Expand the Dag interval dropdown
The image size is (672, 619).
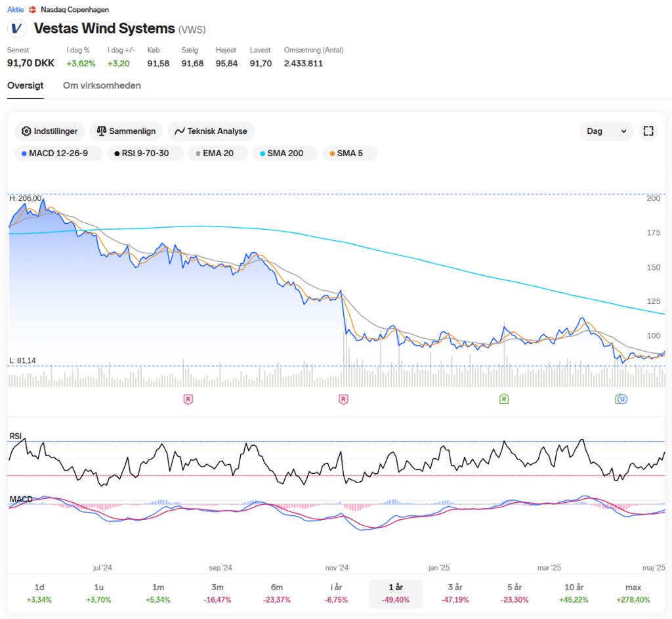pos(606,131)
